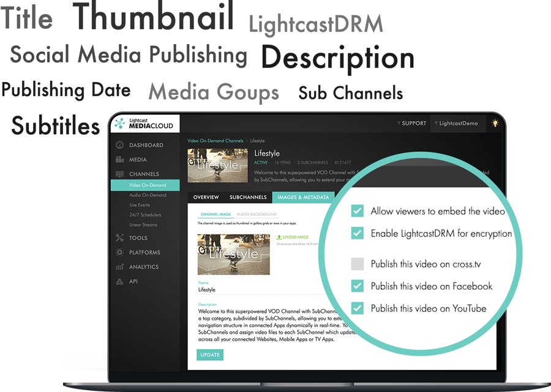Click the lightbulb tips icon

click(x=495, y=123)
